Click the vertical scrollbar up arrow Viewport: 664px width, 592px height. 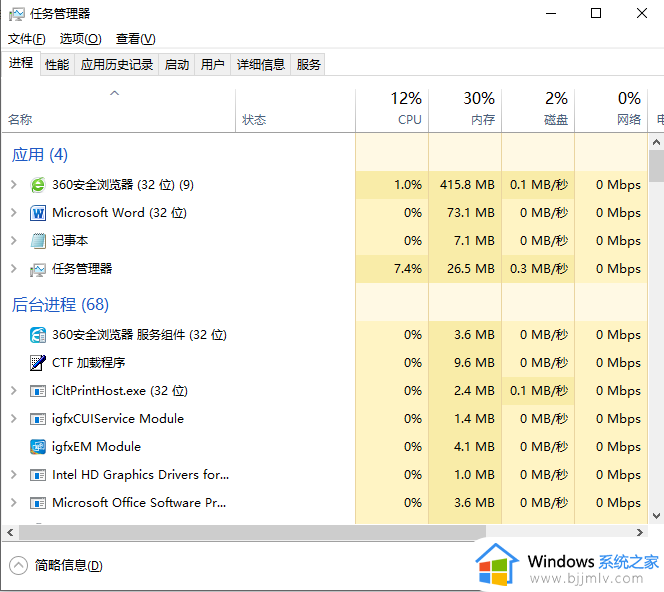pos(656,142)
